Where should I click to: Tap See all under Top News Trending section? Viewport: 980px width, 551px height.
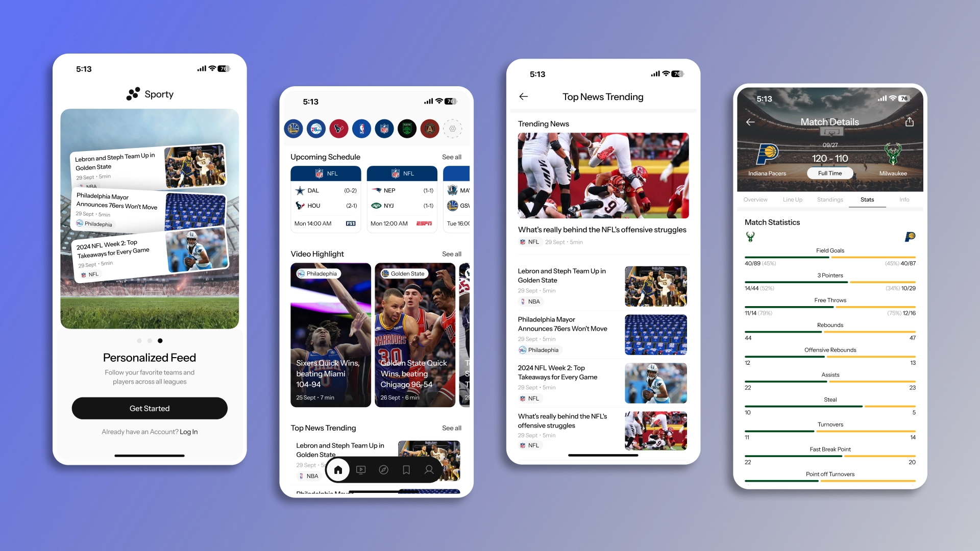[451, 428]
